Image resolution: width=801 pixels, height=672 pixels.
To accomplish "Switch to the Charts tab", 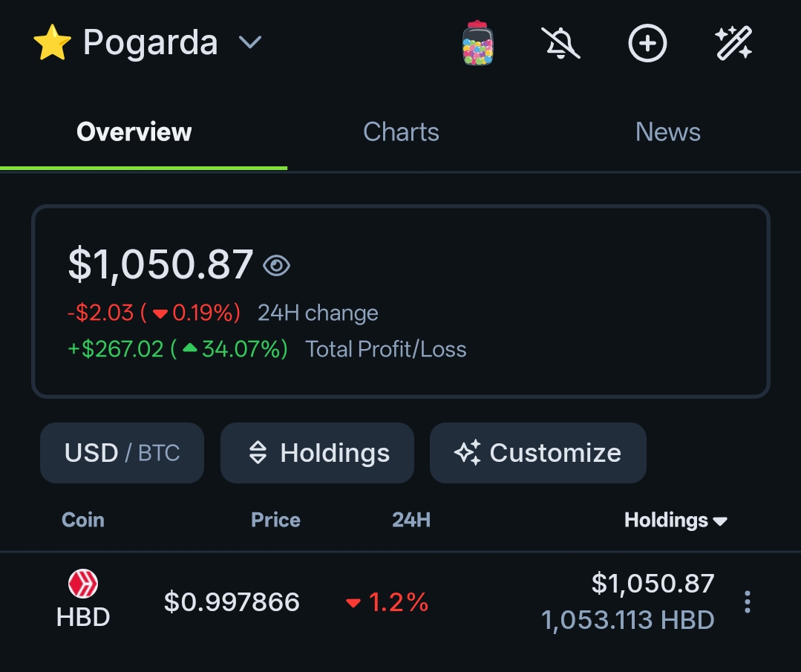I will point(401,132).
